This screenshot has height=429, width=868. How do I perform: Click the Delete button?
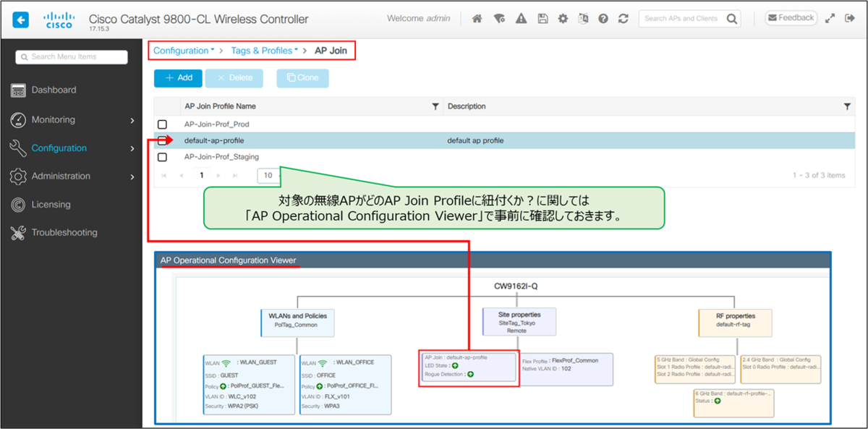coord(234,78)
